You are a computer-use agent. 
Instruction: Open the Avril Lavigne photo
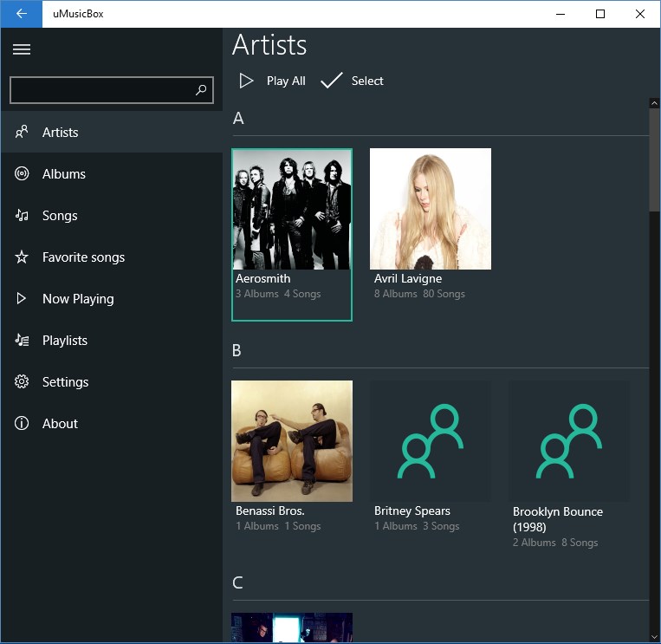click(431, 209)
